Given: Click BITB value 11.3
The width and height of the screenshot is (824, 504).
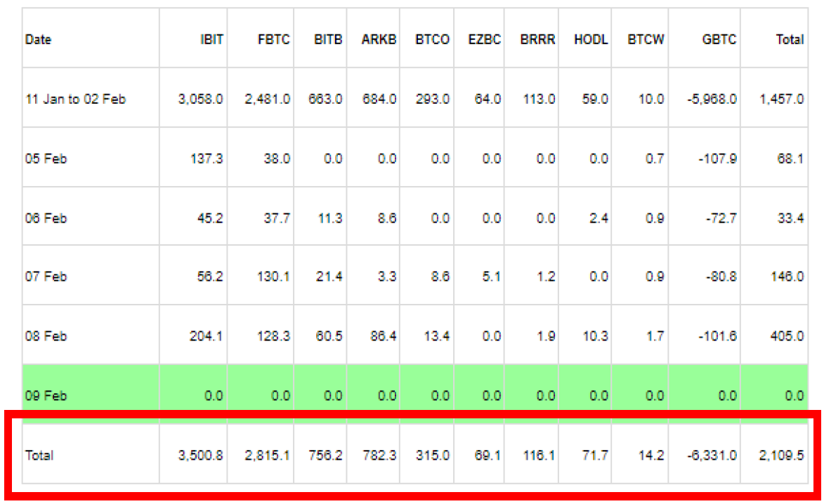Looking at the screenshot, I should 329,218.
